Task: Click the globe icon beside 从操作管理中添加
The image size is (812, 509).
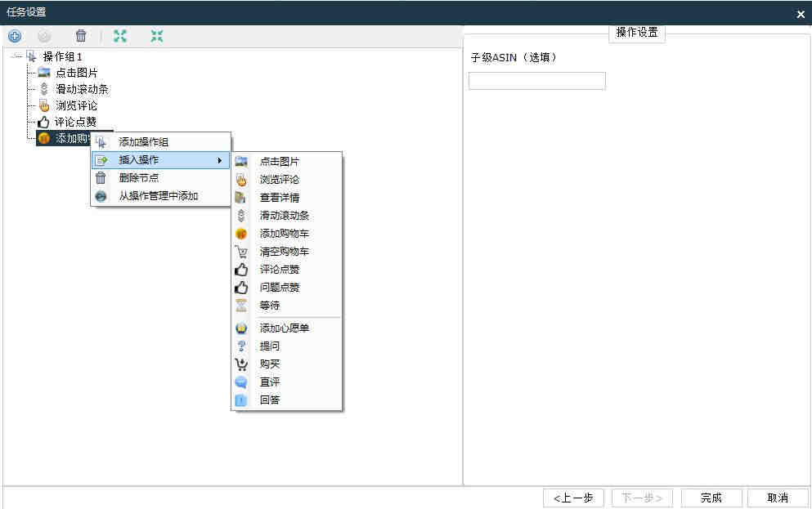Action: (101, 196)
